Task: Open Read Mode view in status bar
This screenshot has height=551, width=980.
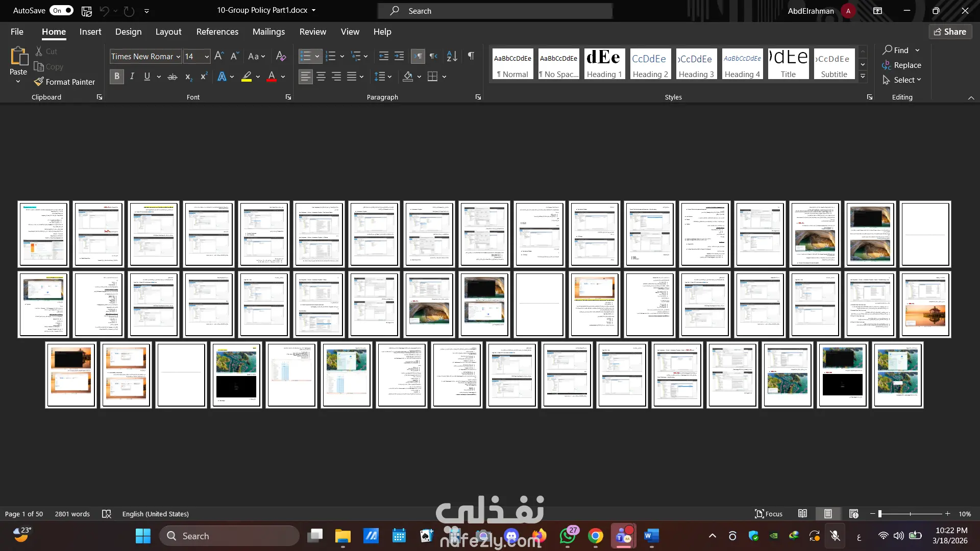Action: tap(802, 514)
